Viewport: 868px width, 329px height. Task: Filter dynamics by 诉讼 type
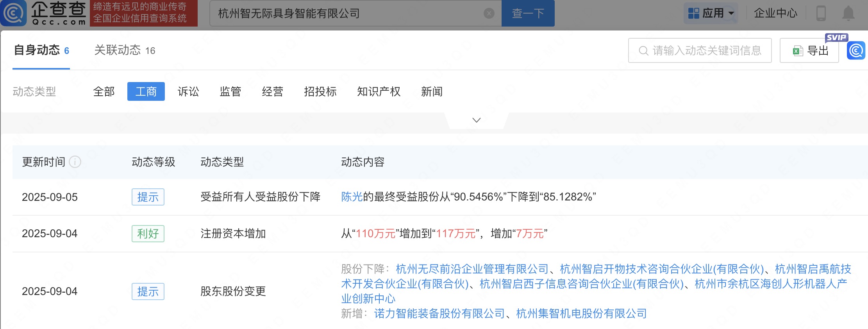[x=188, y=92]
